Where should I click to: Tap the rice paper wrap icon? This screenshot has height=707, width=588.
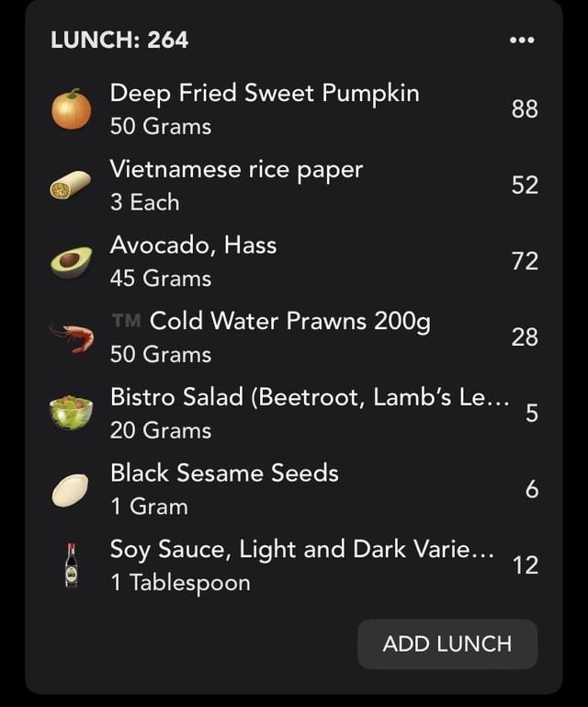coord(71,185)
